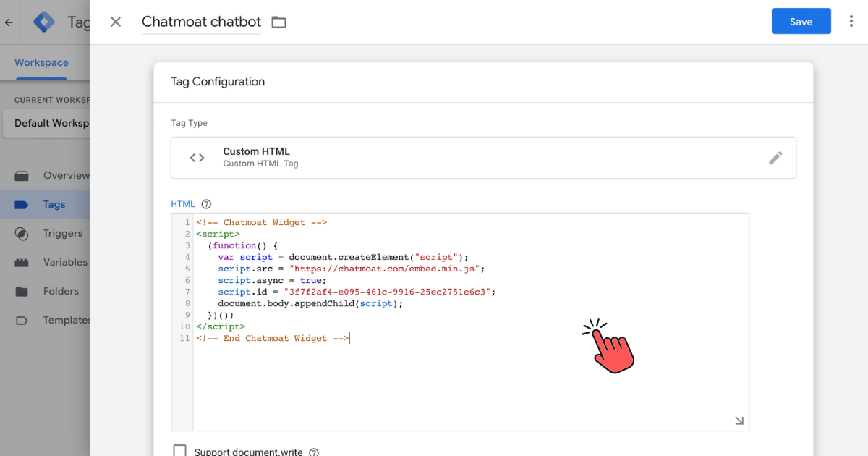Open Folders in the left sidebar

61,291
